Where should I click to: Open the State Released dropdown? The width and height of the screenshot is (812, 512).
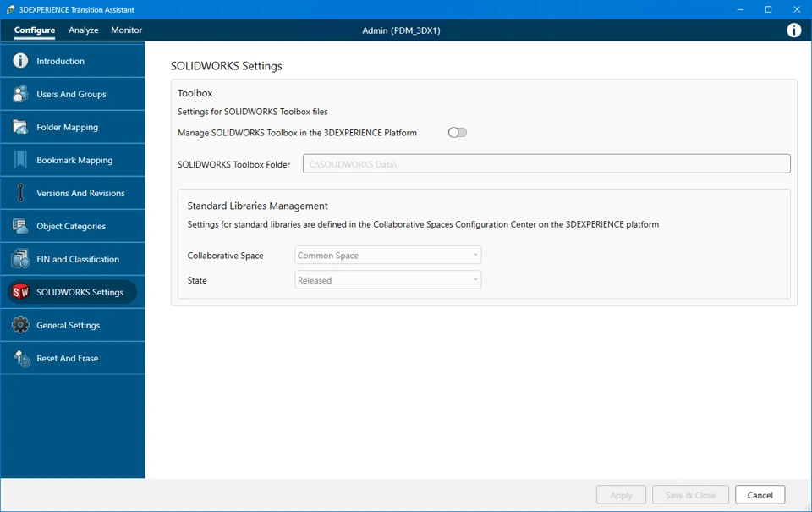pyautogui.click(x=388, y=280)
